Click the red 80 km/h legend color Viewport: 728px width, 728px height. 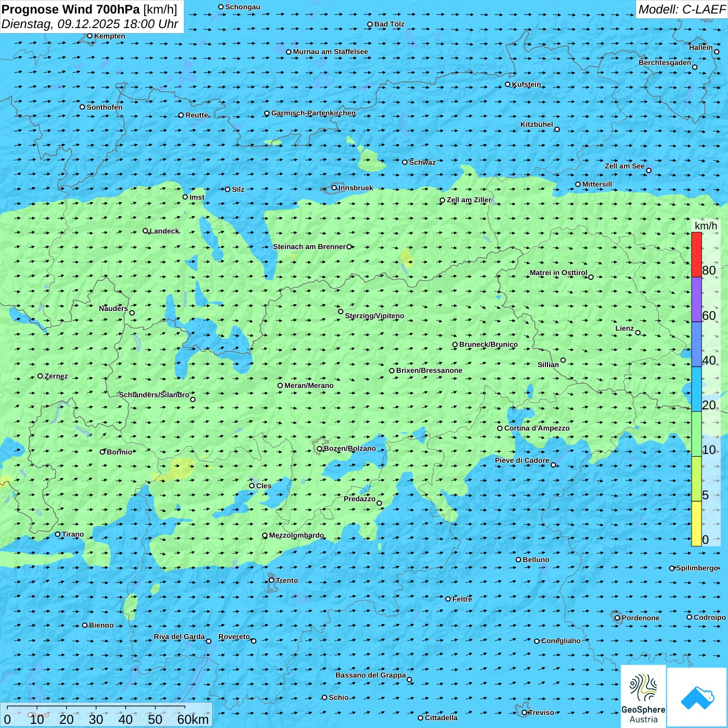coord(696,254)
